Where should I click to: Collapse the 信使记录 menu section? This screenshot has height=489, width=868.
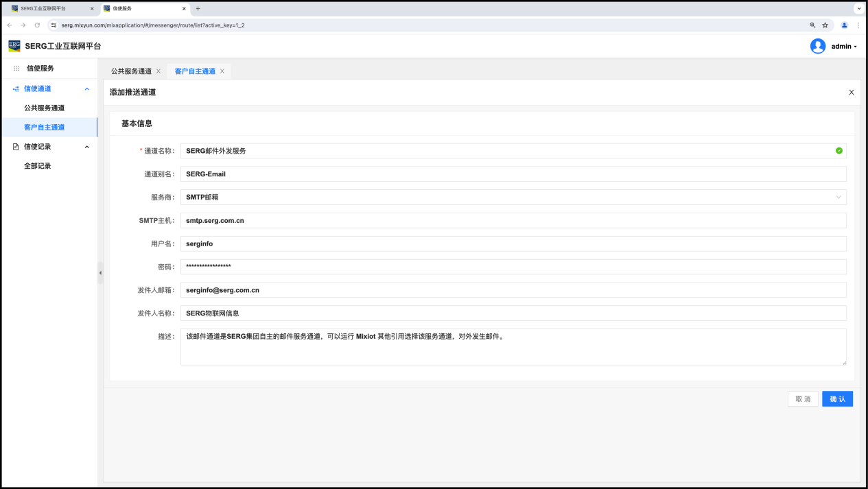(x=86, y=147)
